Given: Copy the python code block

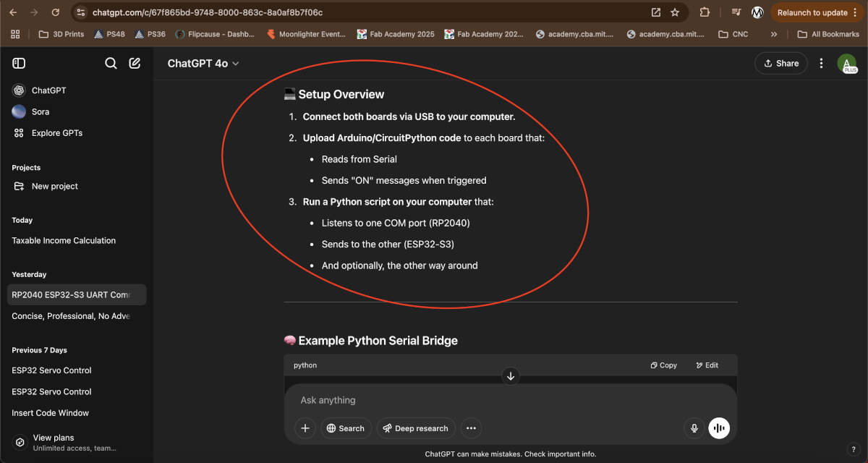Looking at the screenshot, I should (x=664, y=365).
